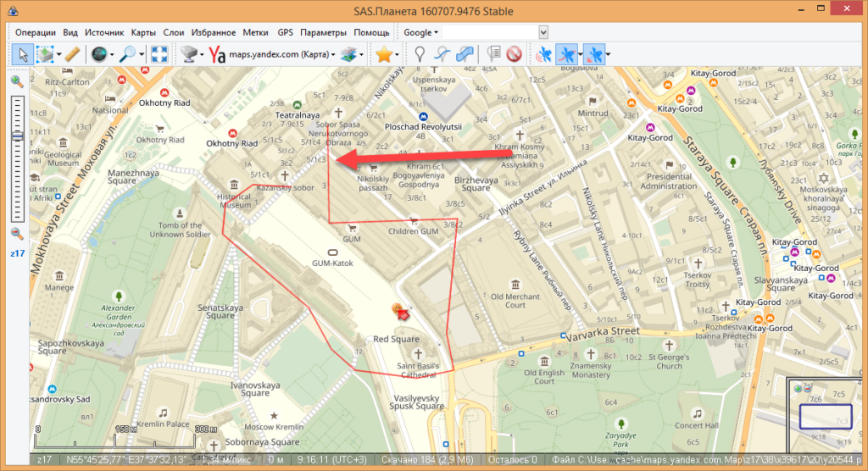Open the Метки menu
The height and width of the screenshot is (471, 868).
point(255,32)
